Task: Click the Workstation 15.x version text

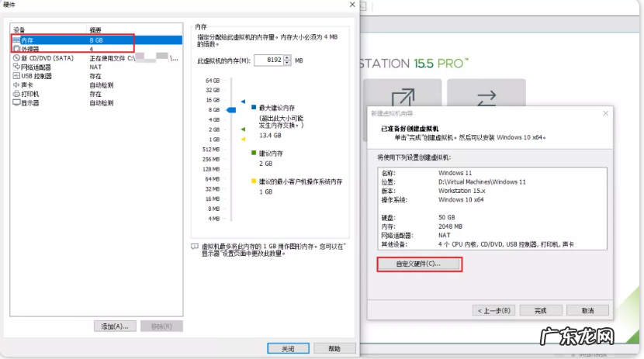Action: (462, 191)
